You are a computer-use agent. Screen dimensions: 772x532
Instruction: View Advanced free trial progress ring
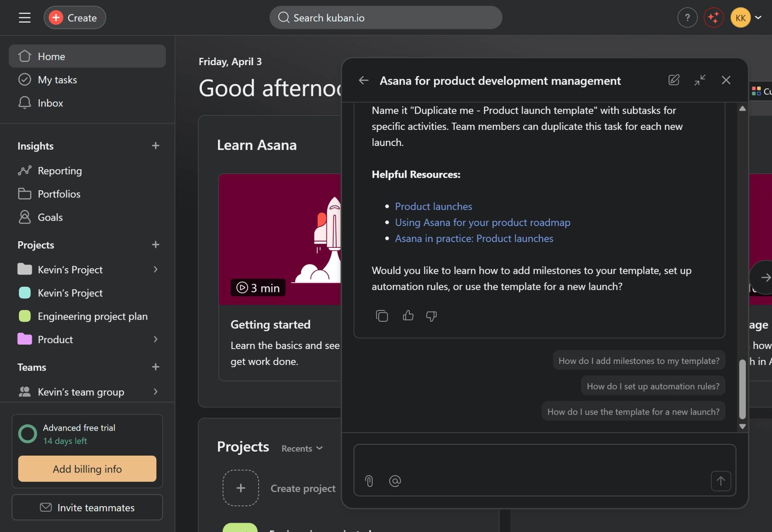[28, 434]
